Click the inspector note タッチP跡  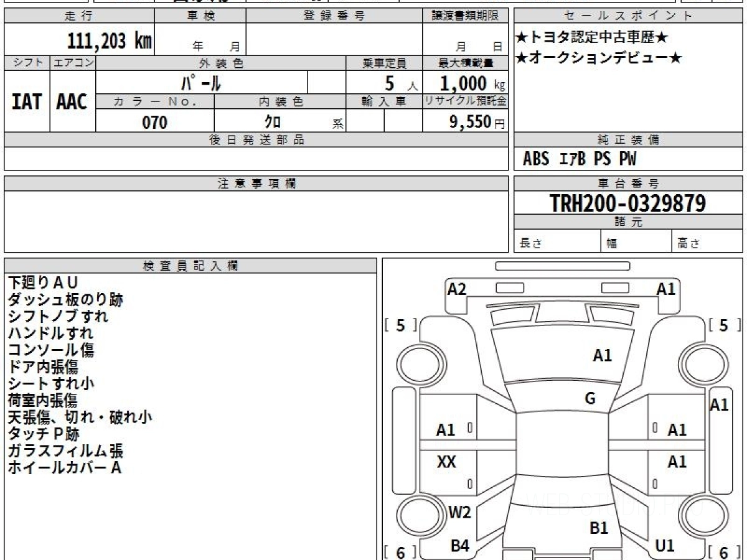(43, 434)
